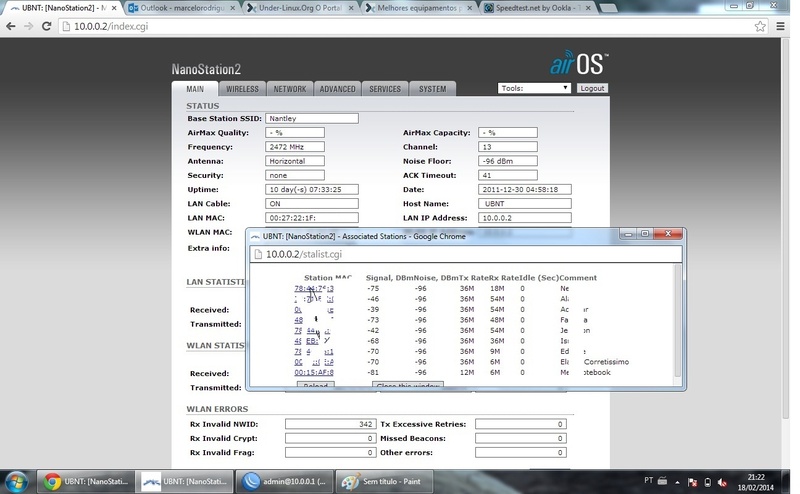Viewport: 800px width, 494px height.
Task: Select the Services tab
Action: (x=385, y=89)
